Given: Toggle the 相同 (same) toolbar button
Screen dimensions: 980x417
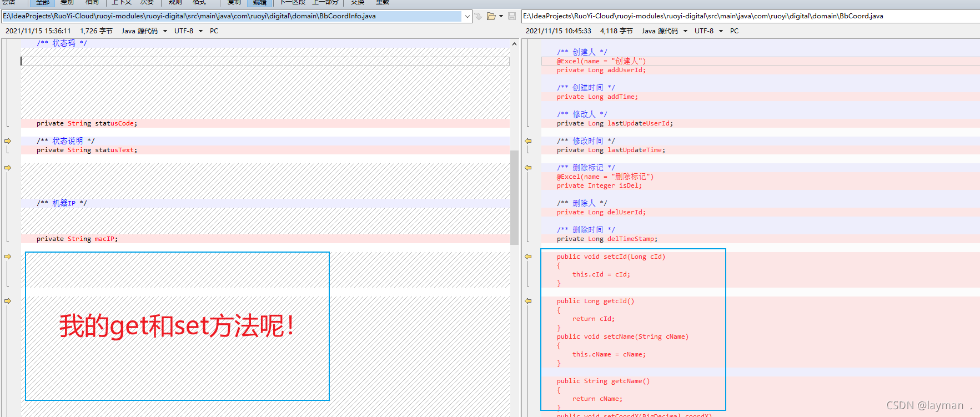Looking at the screenshot, I should point(92,2).
